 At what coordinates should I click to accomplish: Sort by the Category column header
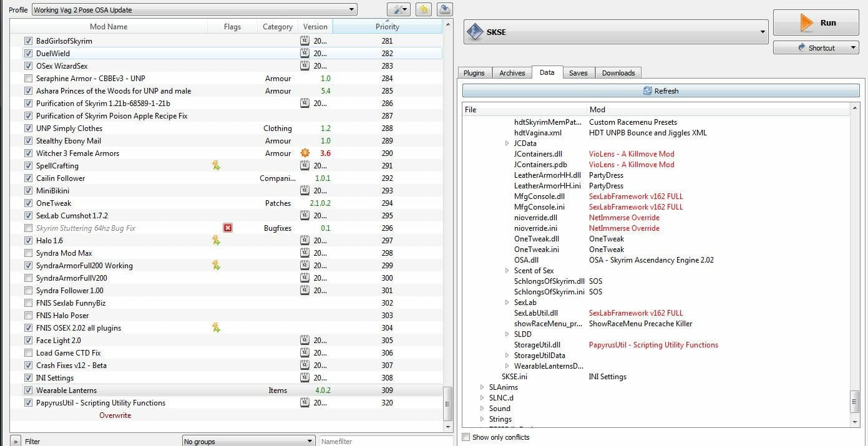[278, 27]
